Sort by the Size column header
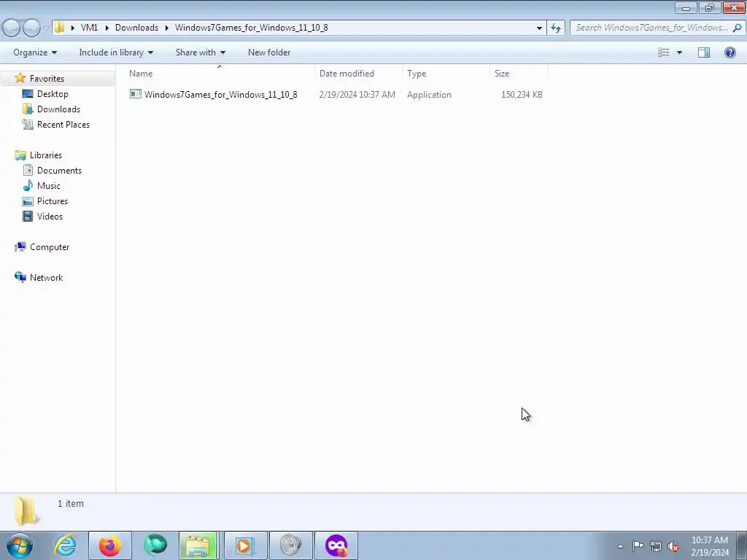The width and height of the screenshot is (747, 560). pos(519,74)
